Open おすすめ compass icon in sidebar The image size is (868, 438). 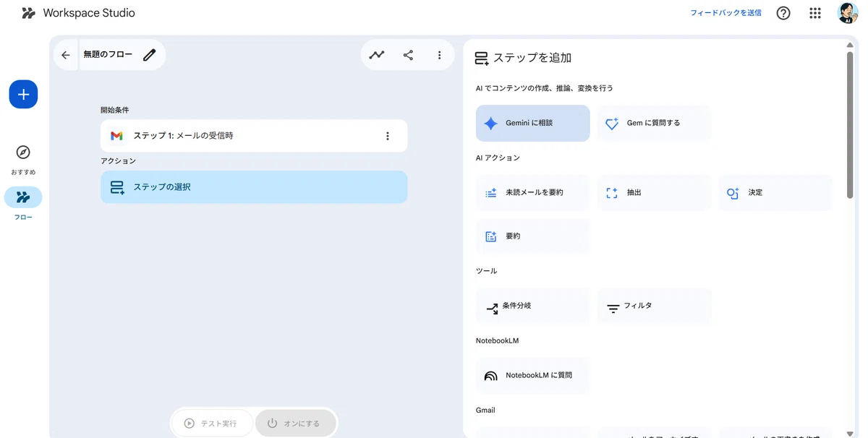point(23,153)
